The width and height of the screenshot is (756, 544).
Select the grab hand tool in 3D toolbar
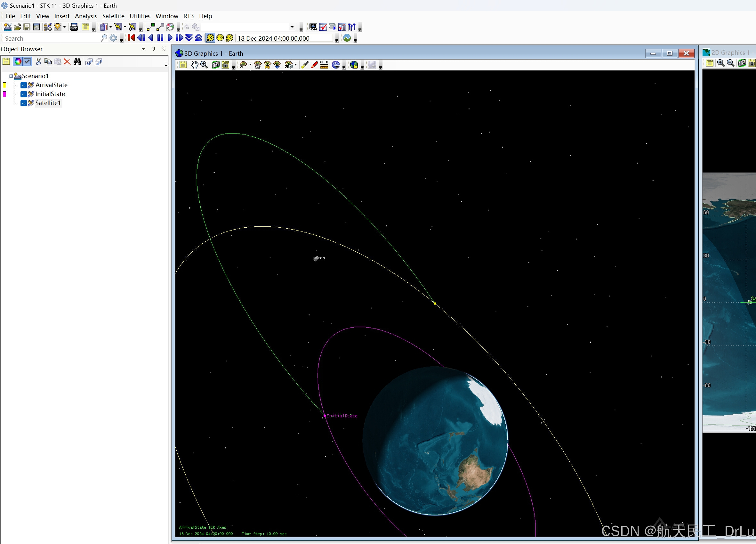click(194, 65)
